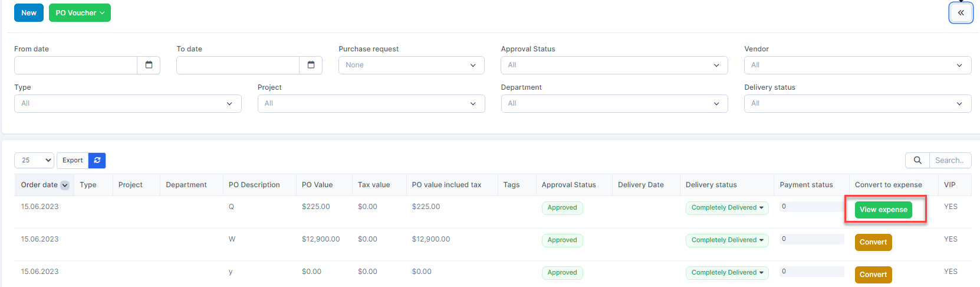Expand the Purchase request dropdown
Image resolution: width=980 pixels, height=287 pixels.
click(x=411, y=65)
